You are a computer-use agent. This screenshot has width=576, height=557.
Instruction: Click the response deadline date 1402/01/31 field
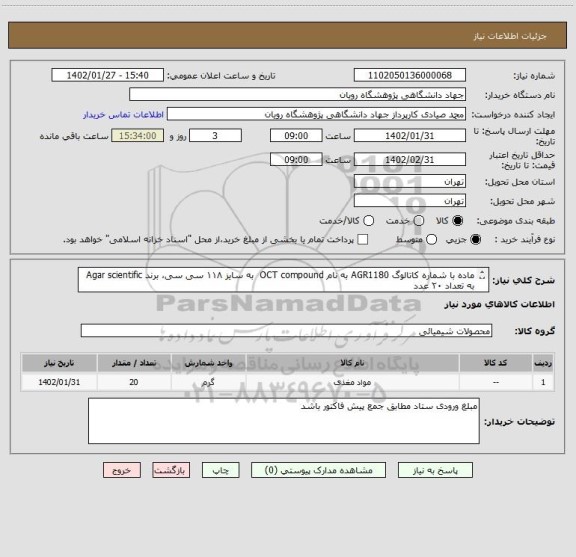tap(410, 136)
